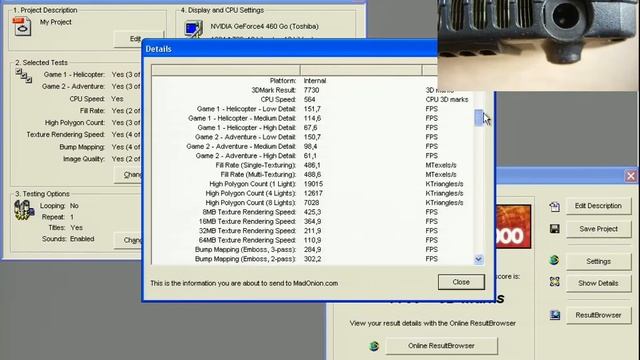This screenshot has height=360, width=640.
Task: Select 64MB Texture Rendering Speed row
Action: click(x=312, y=240)
